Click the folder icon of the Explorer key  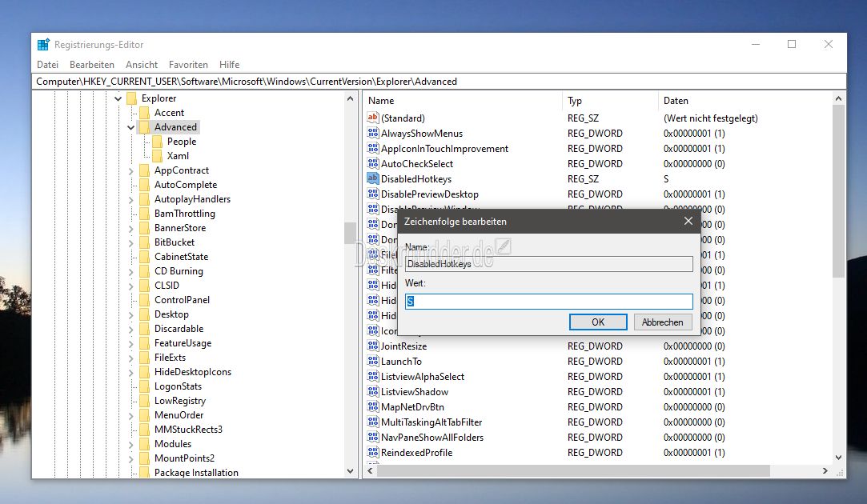131,98
